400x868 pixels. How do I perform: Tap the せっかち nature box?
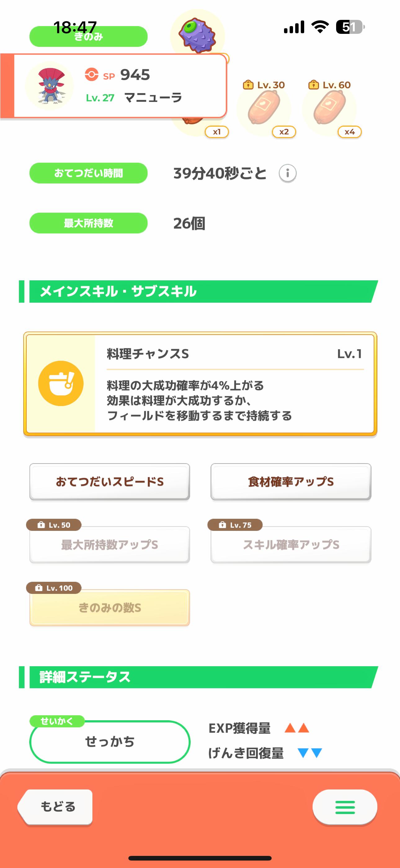110,742
